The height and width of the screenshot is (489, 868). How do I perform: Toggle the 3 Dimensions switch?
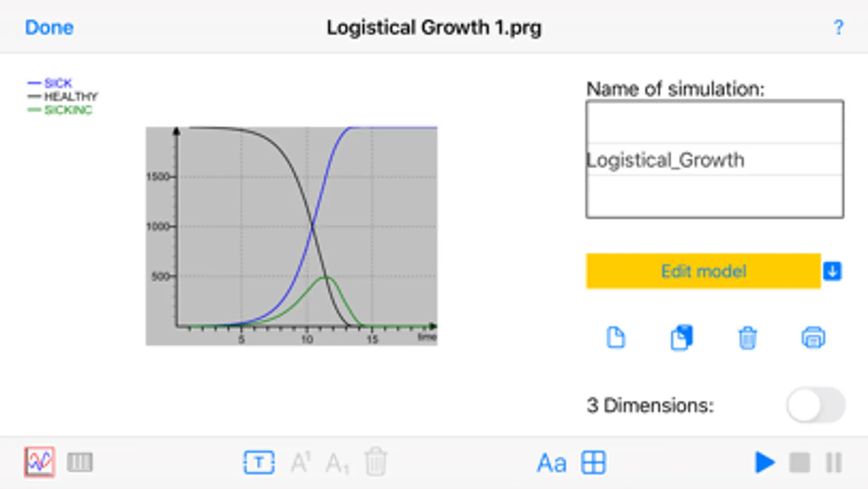[815, 405]
